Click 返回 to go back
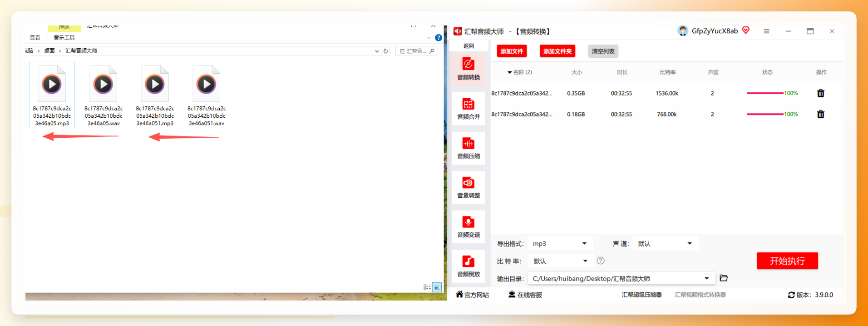The width and height of the screenshot is (868, 326). coord(469,46)
